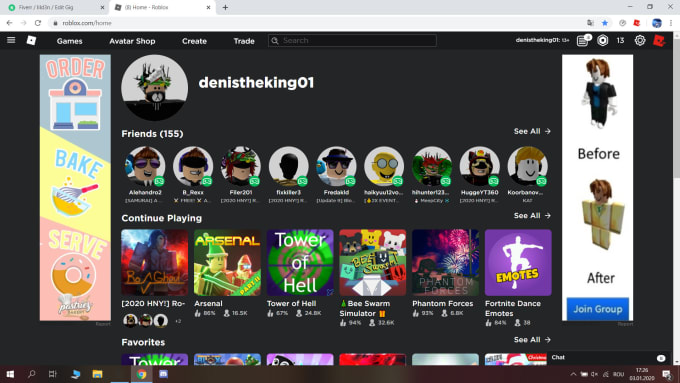The image size is (680, 383).
Task: See All Continue Playing games
Action: [x=532, y=216]
